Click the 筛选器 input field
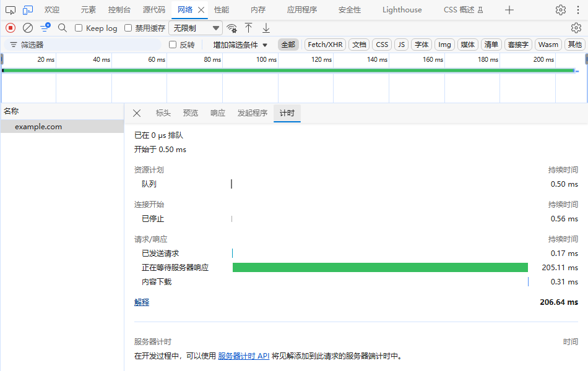 [82, 45]
